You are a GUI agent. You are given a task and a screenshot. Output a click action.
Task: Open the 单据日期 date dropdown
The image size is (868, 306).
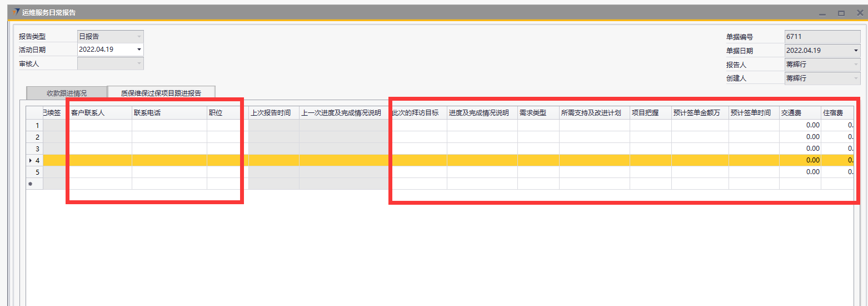(x=856, y=51)
